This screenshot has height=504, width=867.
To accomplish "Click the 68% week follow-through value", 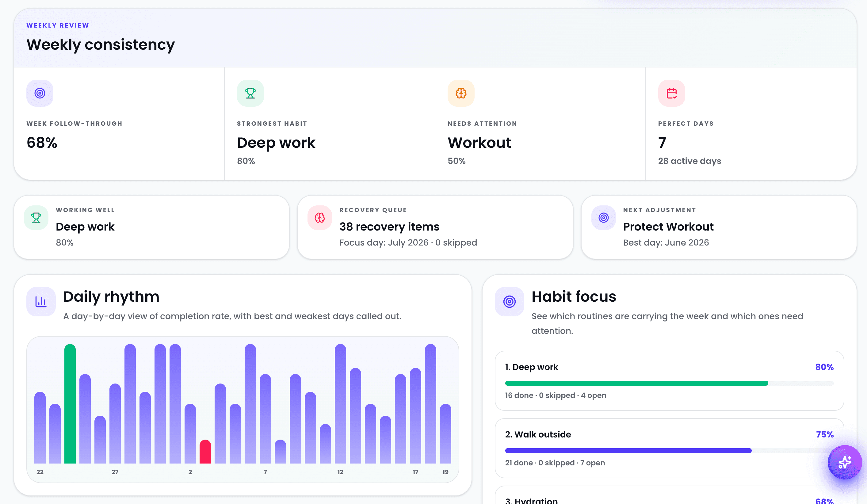I will 42,143.
